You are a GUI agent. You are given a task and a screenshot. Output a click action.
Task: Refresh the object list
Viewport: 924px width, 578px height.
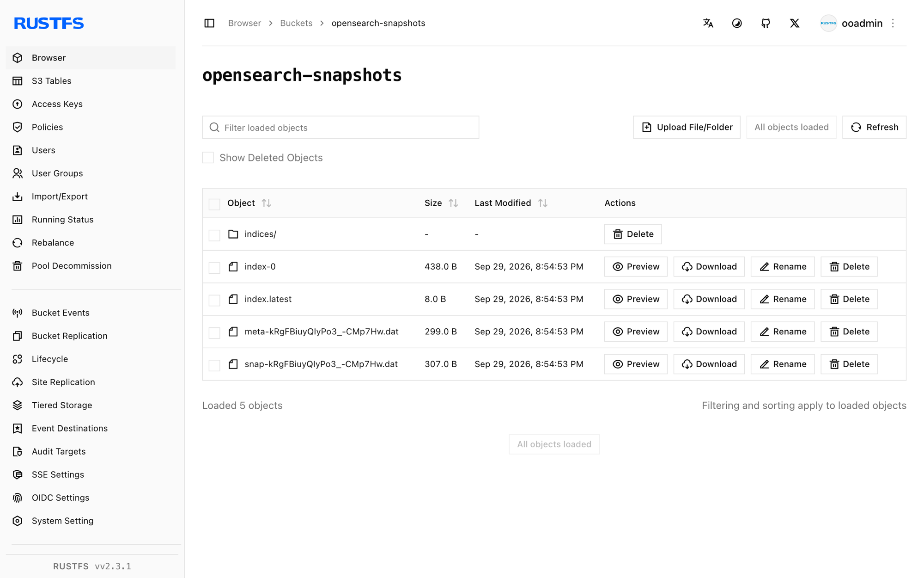[874, 127]
